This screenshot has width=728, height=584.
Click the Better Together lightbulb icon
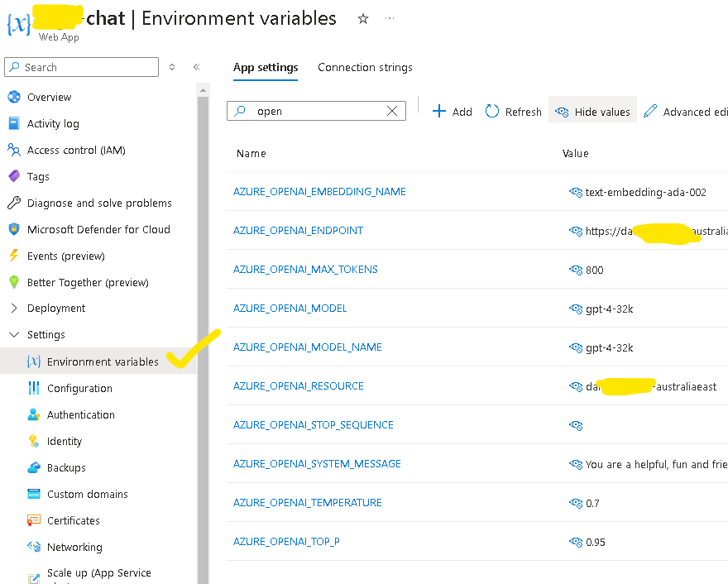pos(14,282)
